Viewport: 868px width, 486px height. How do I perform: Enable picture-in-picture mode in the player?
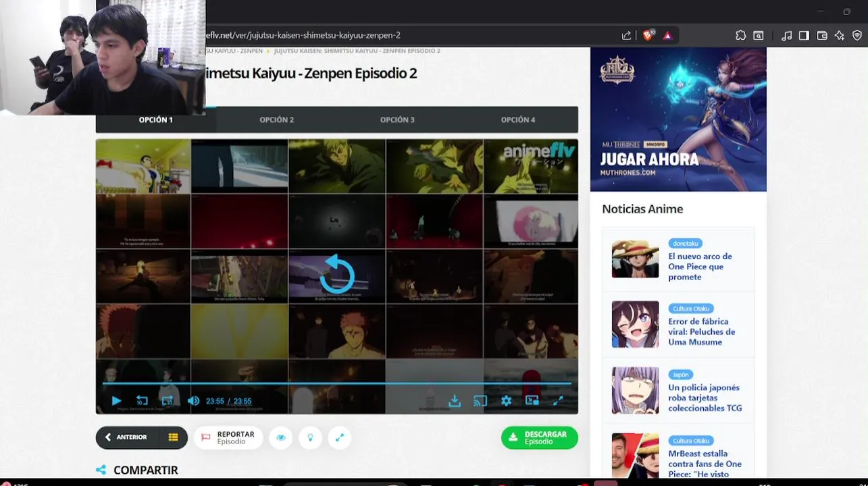(x=532, y=401)
